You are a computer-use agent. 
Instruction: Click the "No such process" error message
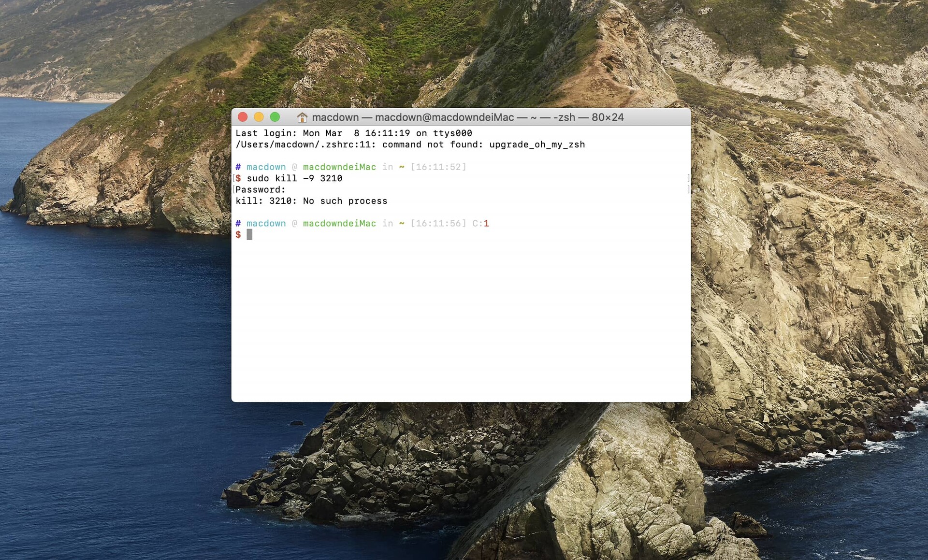pyautogui.click(x=345, y=201)
